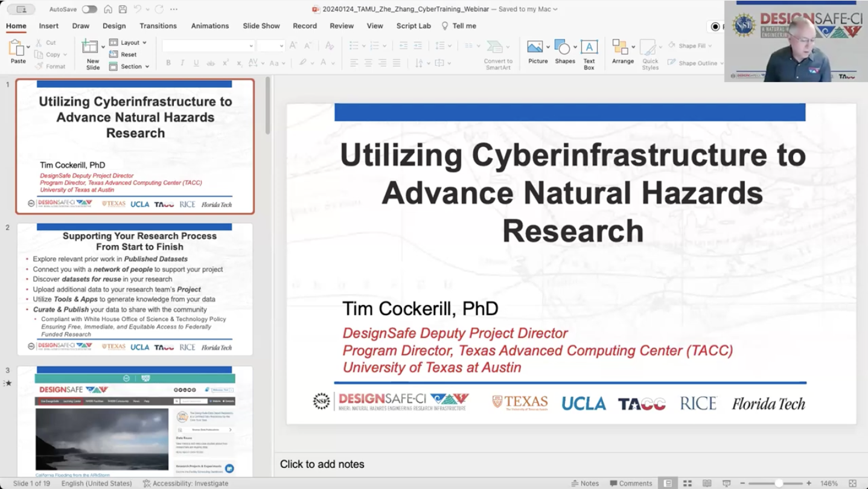The height and width of the screenshot is (489, 868).
Task: Expand the Paste options arrow
Action: point(28,46)
